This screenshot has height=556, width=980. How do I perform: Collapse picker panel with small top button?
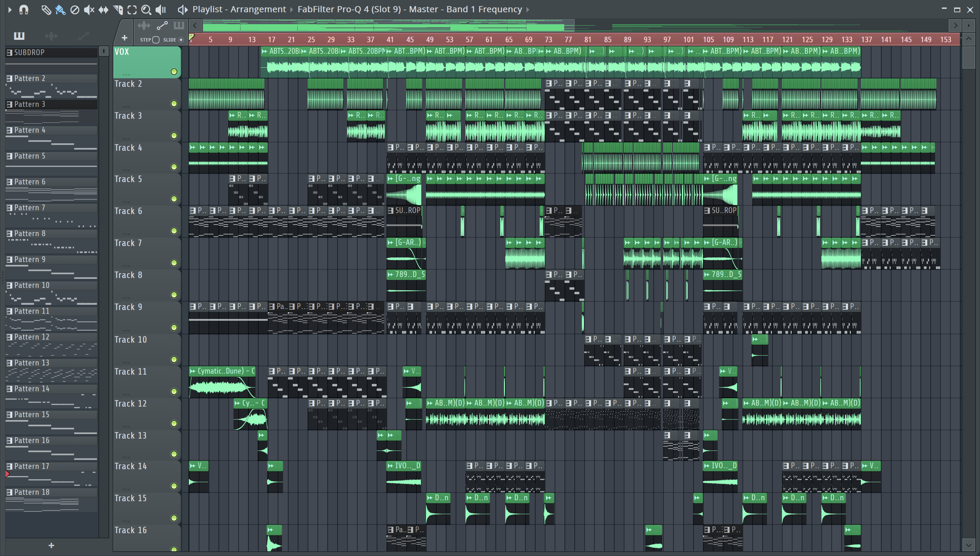coord(103,50)
